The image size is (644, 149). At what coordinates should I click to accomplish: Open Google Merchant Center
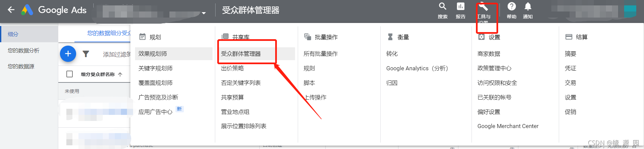coord(508,126)
